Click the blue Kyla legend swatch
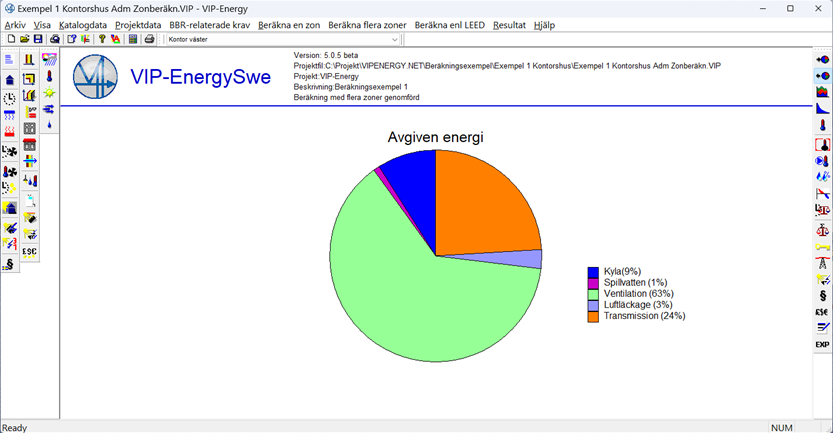 pos(593,272)
